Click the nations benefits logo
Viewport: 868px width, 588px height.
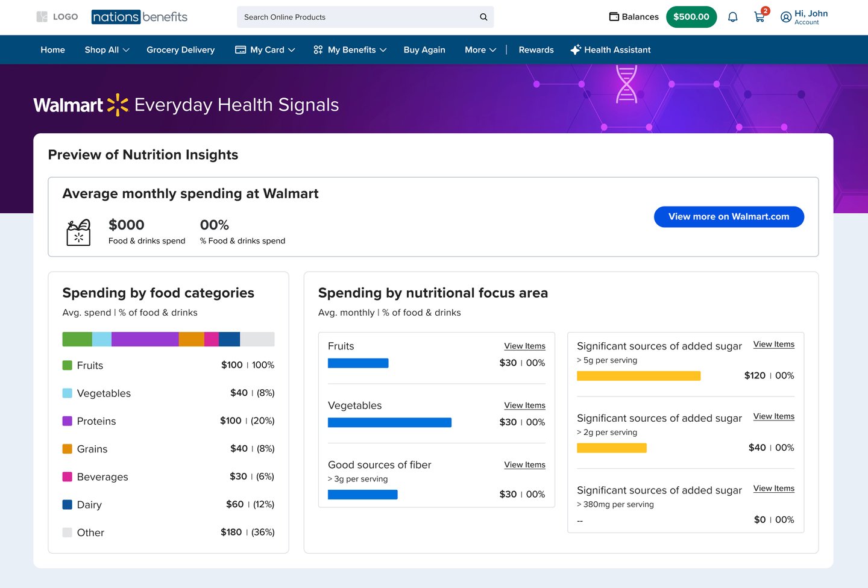139,17
